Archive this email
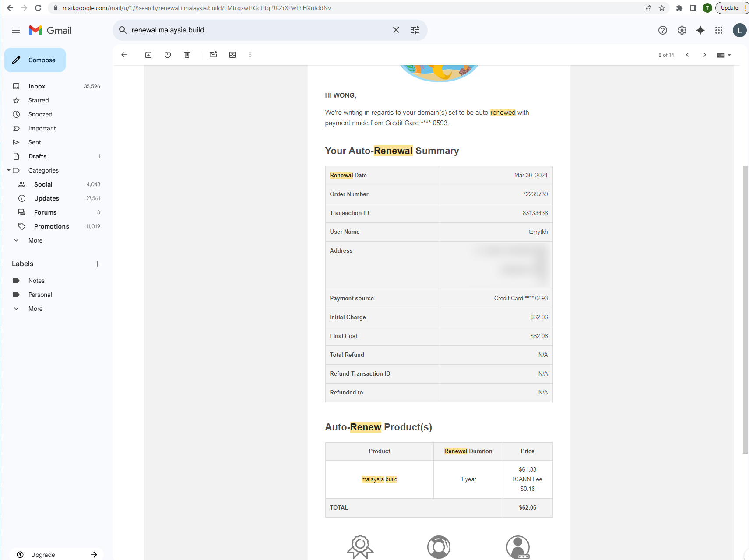 click(x=148, y=55)
